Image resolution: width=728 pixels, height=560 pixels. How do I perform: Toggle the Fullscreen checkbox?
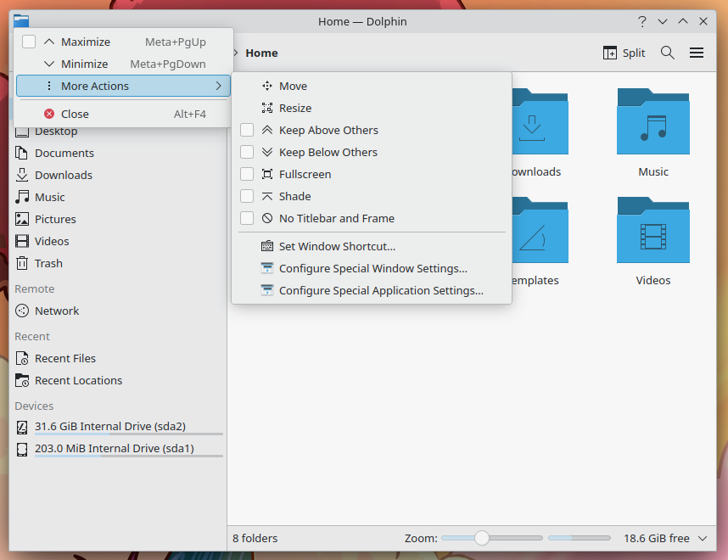click(247, 174)
